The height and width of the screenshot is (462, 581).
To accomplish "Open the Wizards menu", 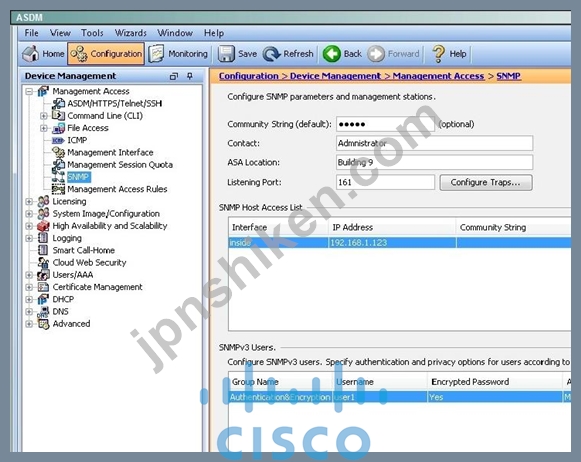I will click(131, 33).
